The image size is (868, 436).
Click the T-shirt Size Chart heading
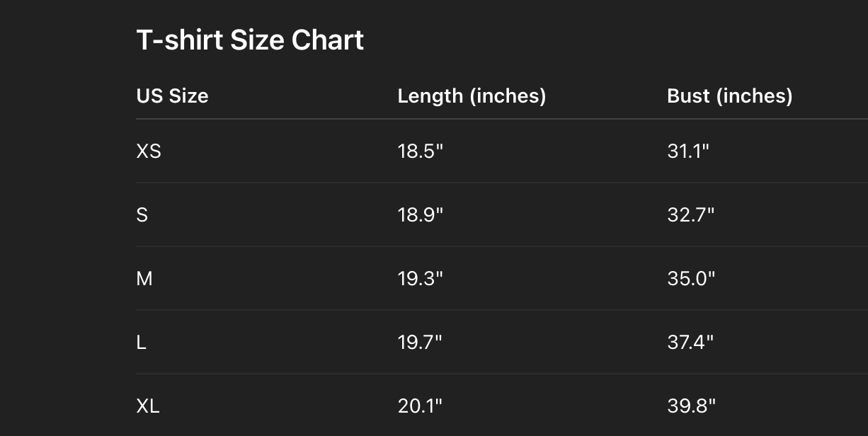pos(250,40)
